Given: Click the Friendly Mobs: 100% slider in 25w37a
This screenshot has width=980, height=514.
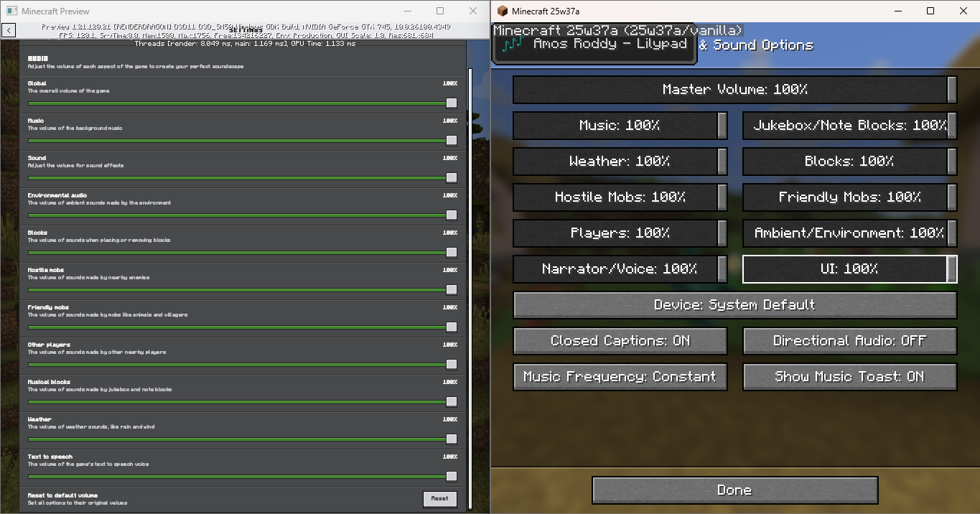Looking at the screenshot, I should tap(849, 197).
